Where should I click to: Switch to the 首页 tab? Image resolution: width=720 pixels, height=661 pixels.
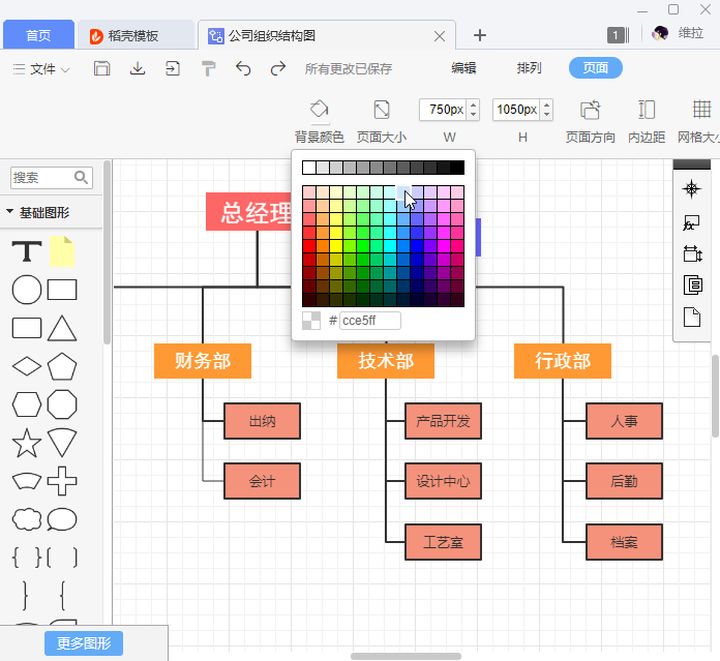click(x=39, y=35)
